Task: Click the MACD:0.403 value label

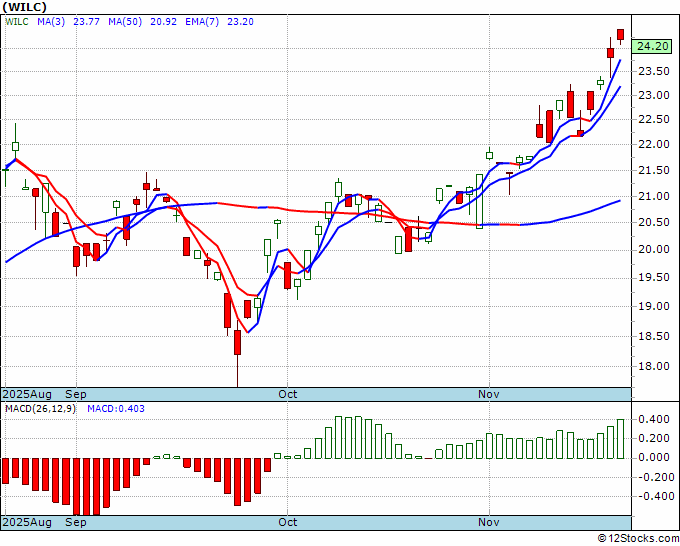Action: point(116,409)
